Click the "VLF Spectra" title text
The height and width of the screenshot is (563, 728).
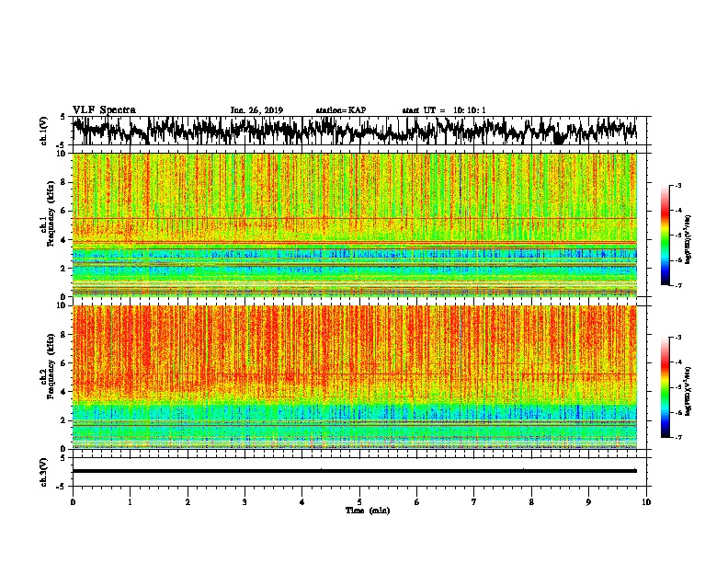point(104,110)
